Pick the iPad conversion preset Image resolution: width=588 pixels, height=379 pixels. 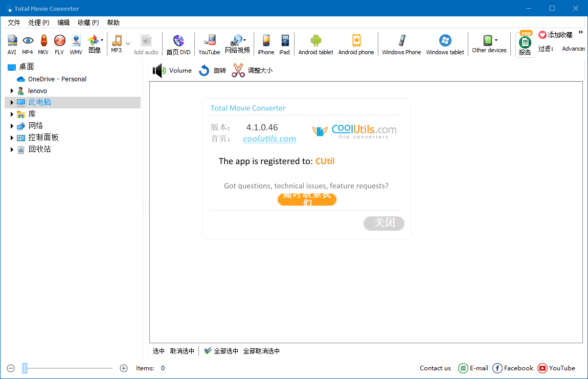[x=284, y=44]
